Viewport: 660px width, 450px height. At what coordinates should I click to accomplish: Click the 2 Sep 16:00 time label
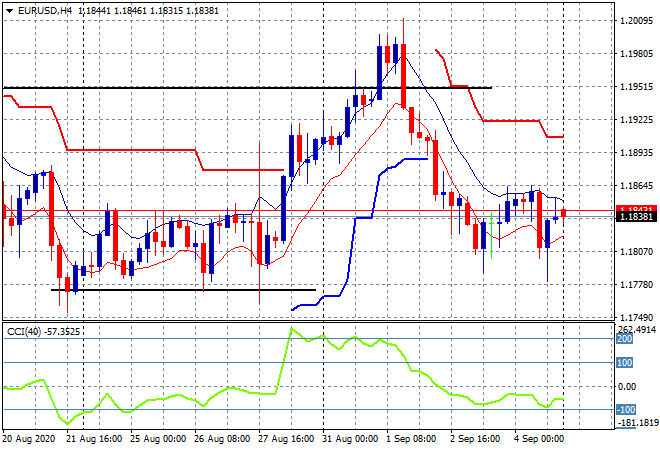click(475, 439)
